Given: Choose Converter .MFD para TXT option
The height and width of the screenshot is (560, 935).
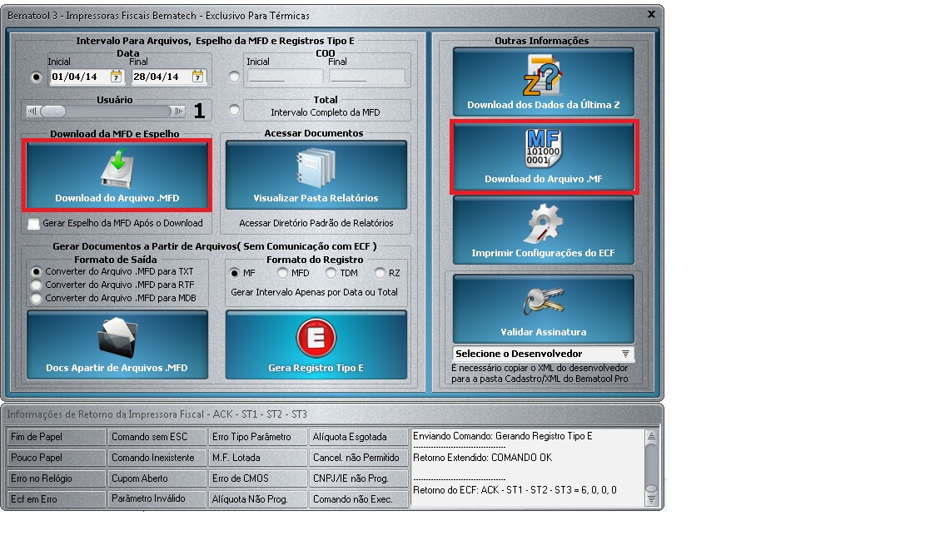Looking at the screenshot, I should [x=37, y=271].
